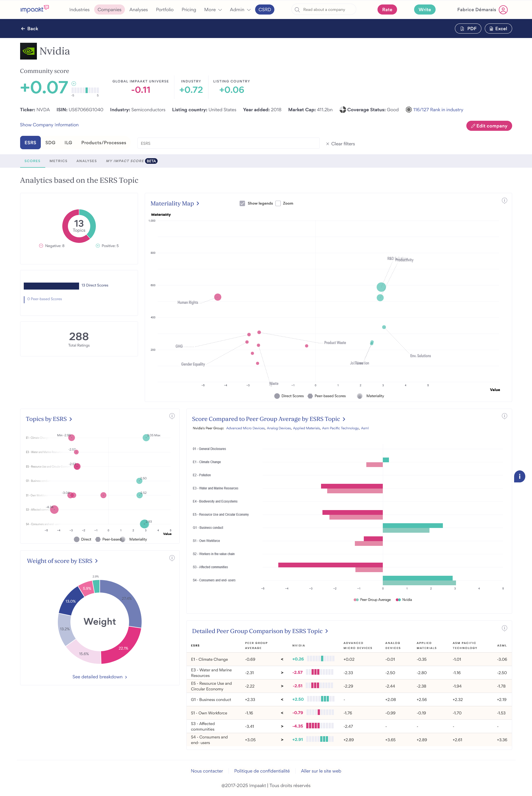The width and height of the screenshot is (532, 796).
Task: Open info icon for Topics by ESRS
Action: click(172, 416)
